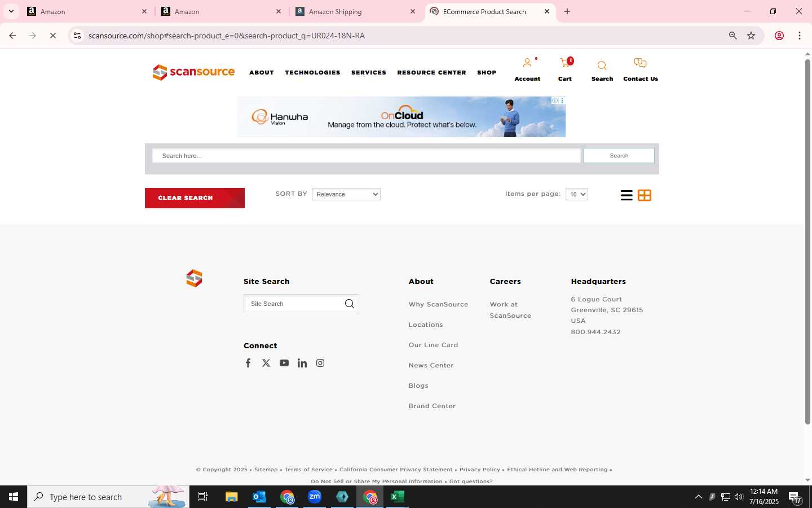Close the ECommerce Product Search tab
The image size is (812, 508).
coord(546,11)
